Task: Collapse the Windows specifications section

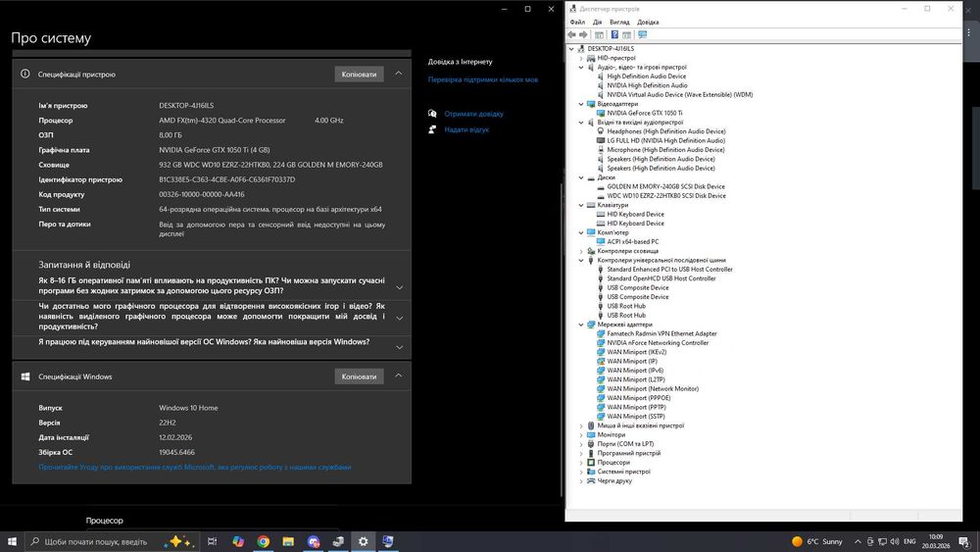Action: tap(399, 376)
